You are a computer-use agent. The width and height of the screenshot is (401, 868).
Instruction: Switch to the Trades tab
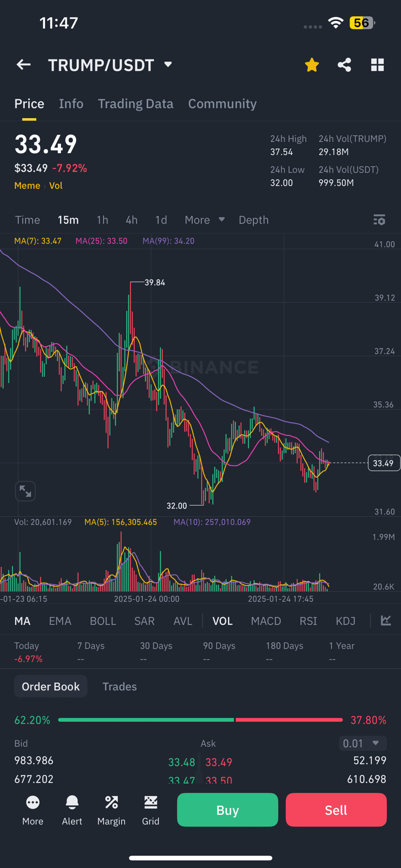coord(120,686)
